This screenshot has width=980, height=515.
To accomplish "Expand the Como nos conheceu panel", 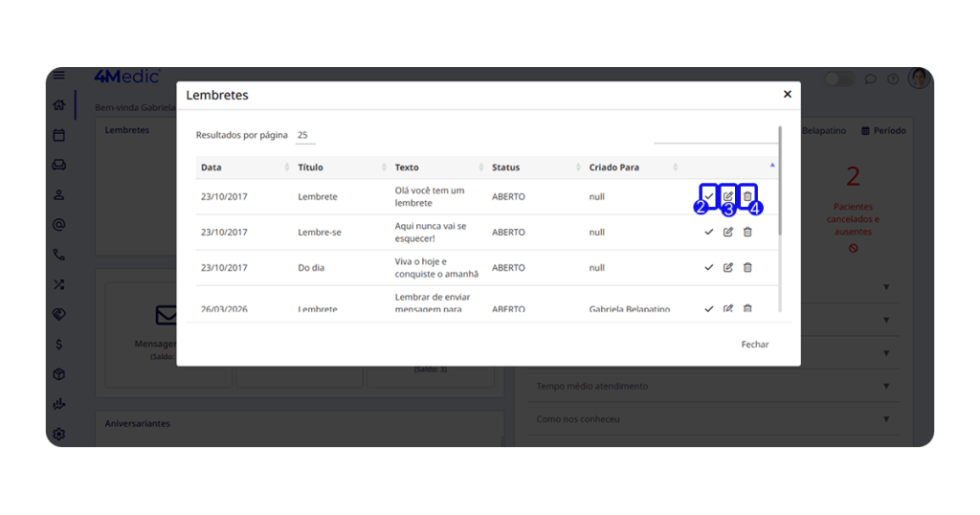I will [x=886, y=419].
